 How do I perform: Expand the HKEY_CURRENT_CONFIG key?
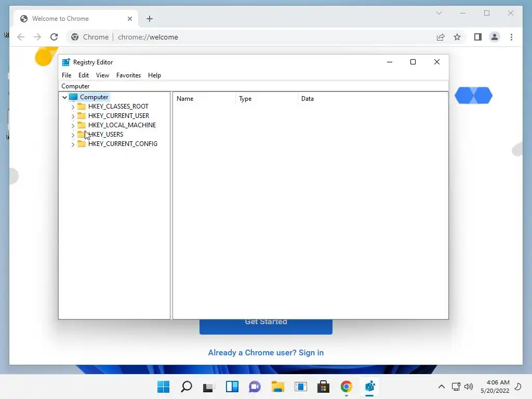tap(73, 144)
